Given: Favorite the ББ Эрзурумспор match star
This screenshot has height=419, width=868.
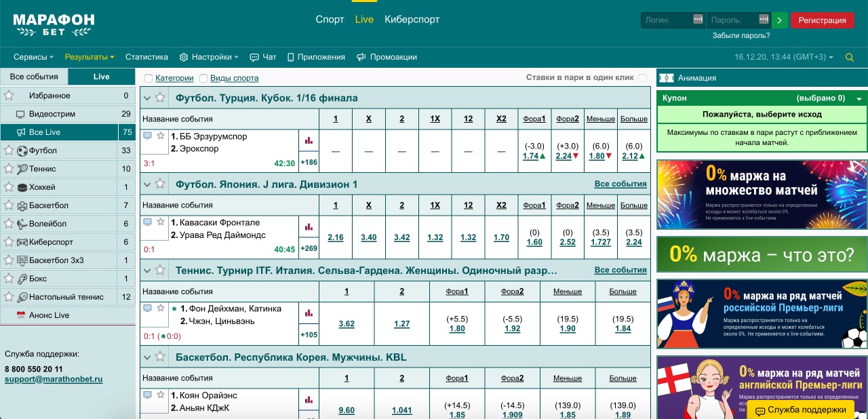Looking at the screenshot, I should (161, 136).
